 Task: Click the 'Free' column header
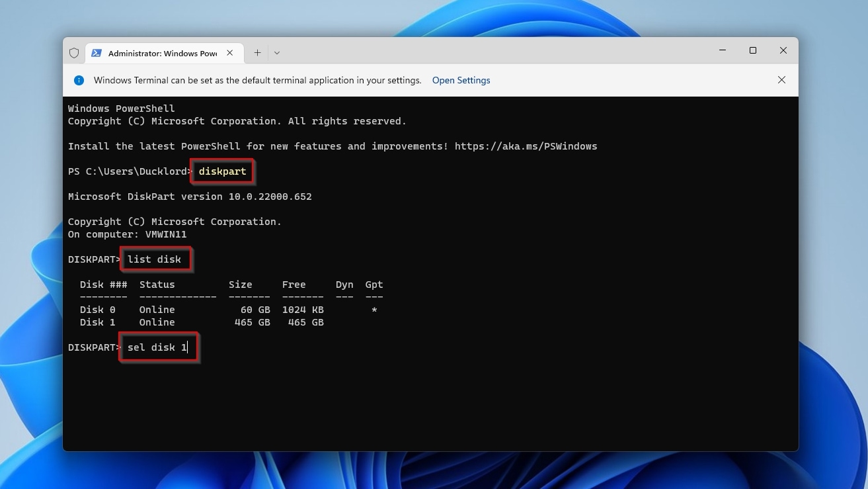point(294,285)
